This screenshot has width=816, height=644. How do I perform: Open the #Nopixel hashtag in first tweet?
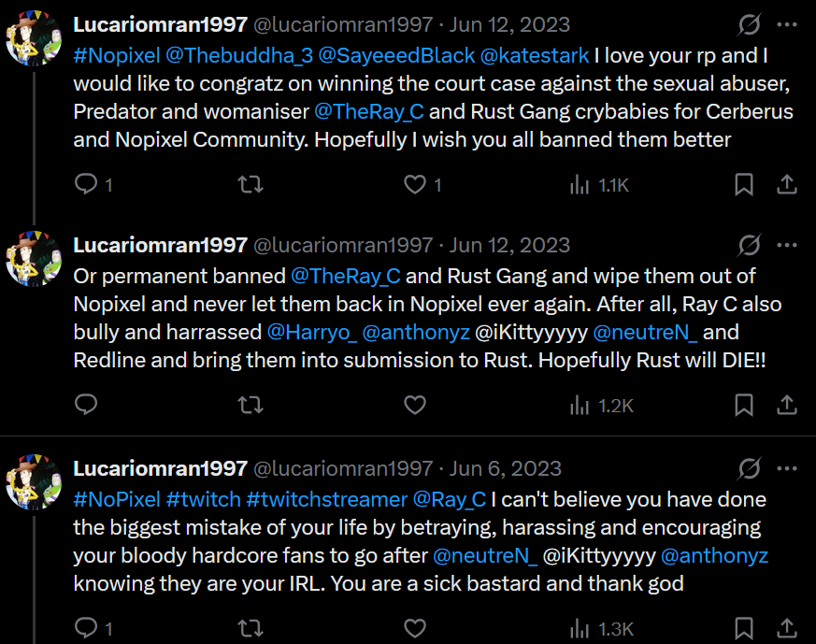(x=116, y=54)
